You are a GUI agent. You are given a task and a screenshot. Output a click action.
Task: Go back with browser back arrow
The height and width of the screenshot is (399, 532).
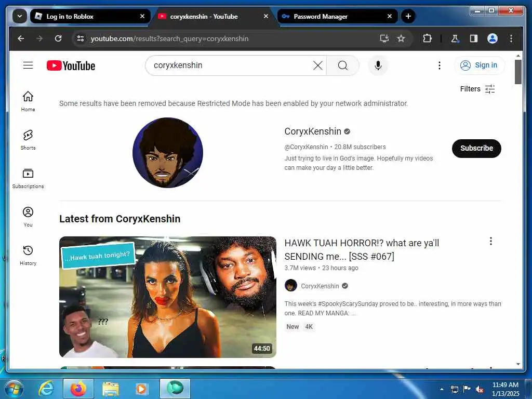tap(21, 38)
